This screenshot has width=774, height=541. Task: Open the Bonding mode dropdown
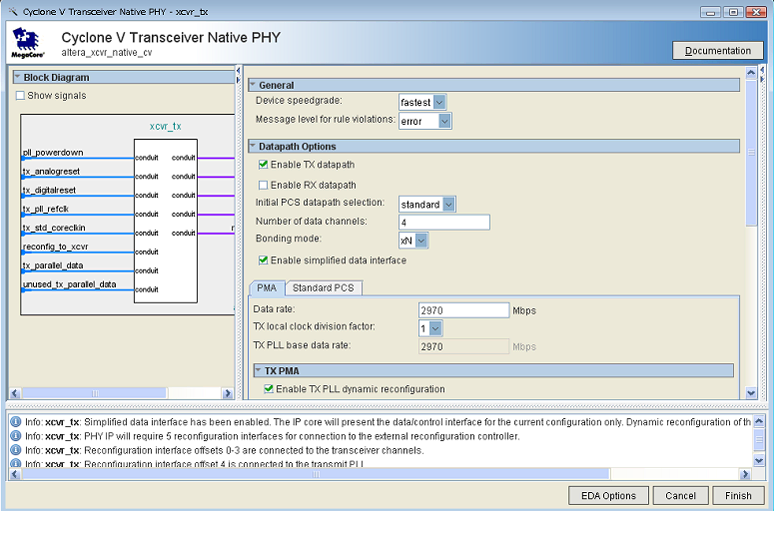pos(421,240)
